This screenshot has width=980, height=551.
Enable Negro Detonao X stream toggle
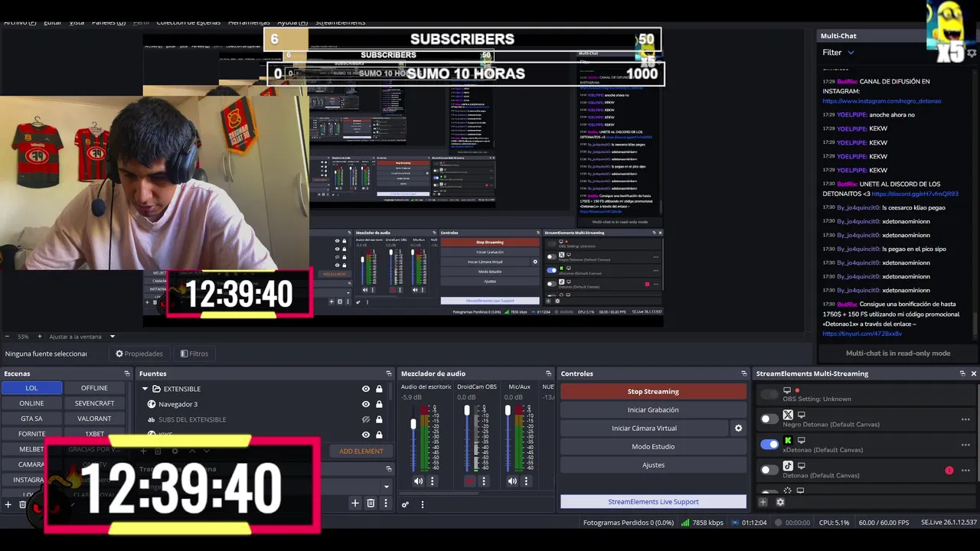pos(769,419)
